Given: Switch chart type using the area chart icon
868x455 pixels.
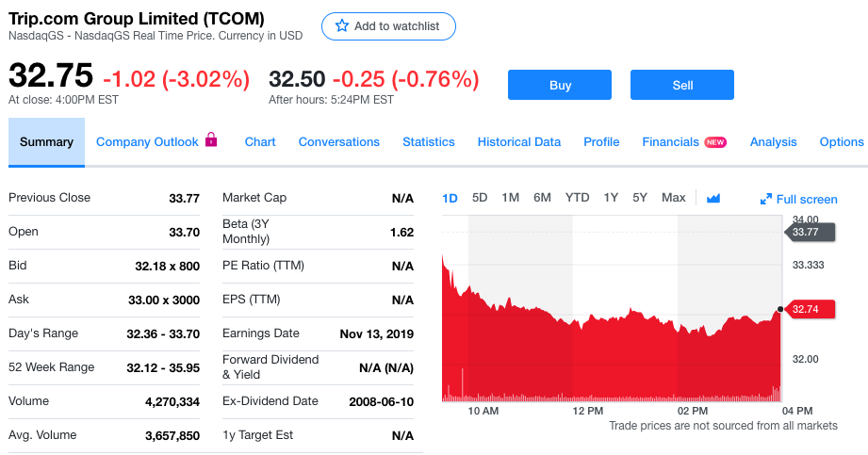Looking at the screenshot, I should click(713, 198).
